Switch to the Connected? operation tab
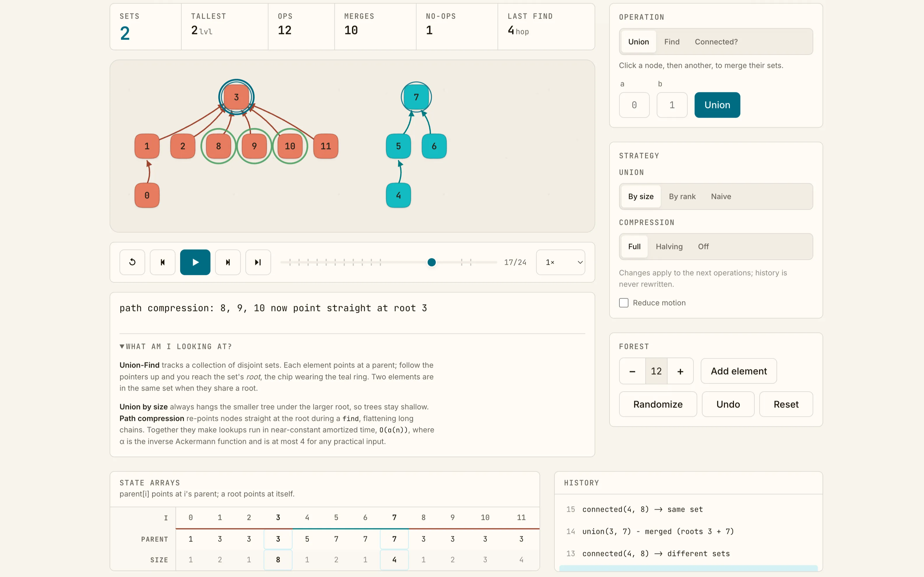Screen dimensions: 924x577 [716, 42]
